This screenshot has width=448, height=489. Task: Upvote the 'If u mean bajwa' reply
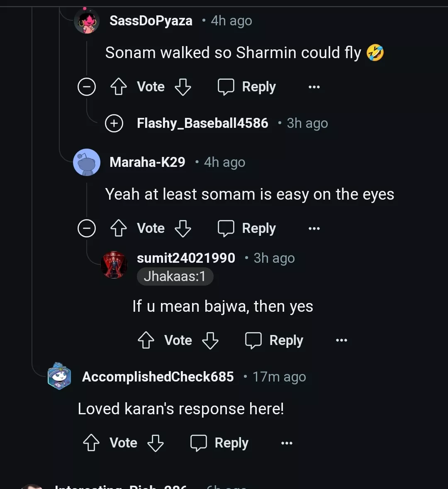(x=146, y=340)
